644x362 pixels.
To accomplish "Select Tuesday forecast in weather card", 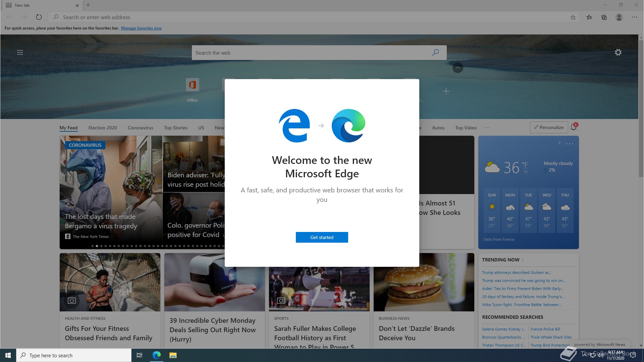I will coord(528,210).
